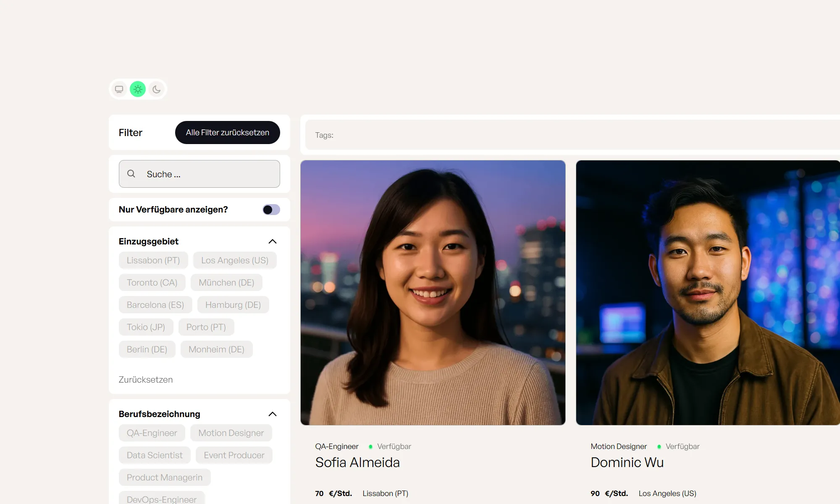Select light mode sun icon

pyautogui.click(x=138, y=89)
